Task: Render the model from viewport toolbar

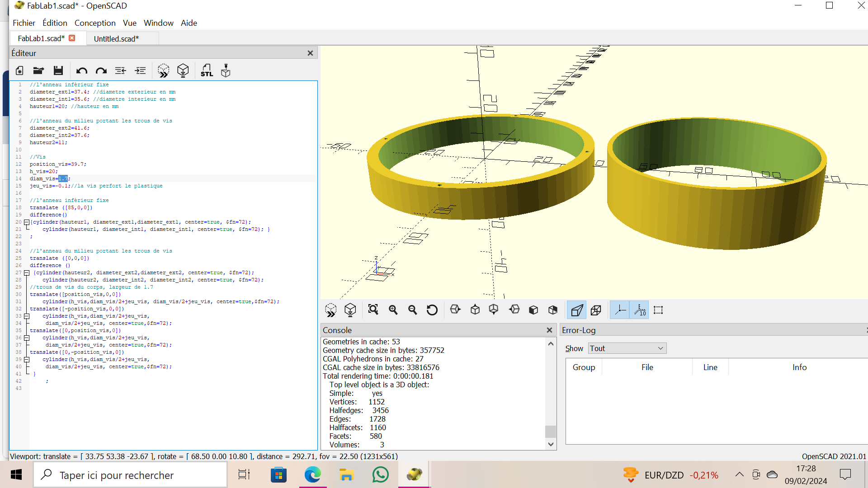Action: (350, 310)
